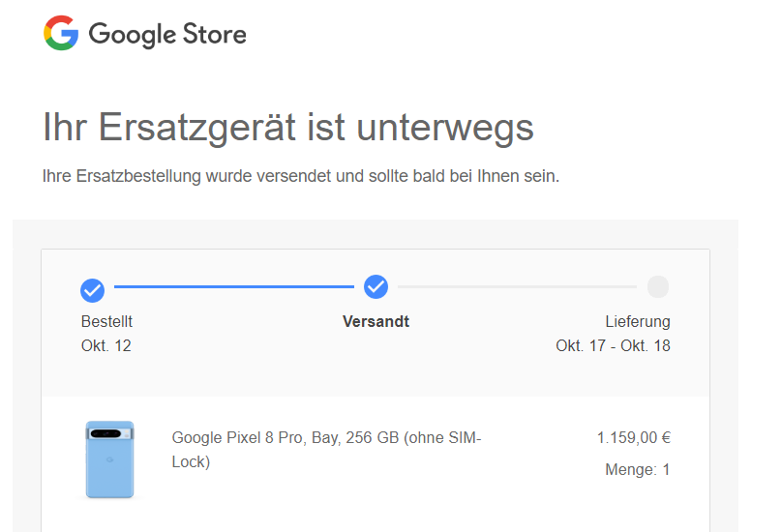Click the heading "Ihr Ersatzgerät ist unterwegs"

[x=288, y=129]
